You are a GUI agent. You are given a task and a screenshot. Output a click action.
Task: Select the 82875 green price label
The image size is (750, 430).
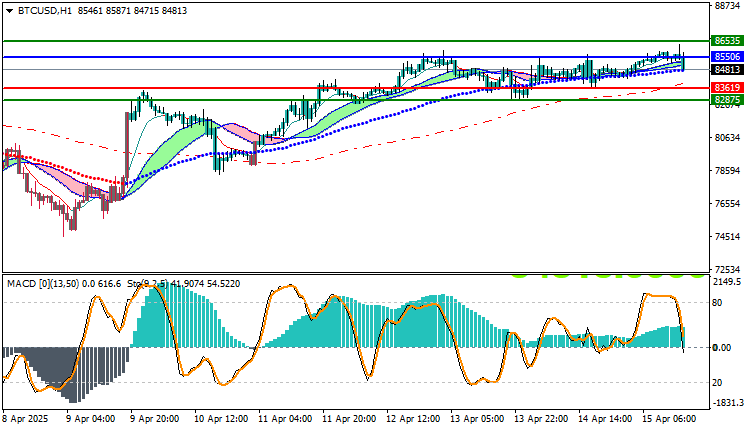pyautogui.click(x=728, y=99)
